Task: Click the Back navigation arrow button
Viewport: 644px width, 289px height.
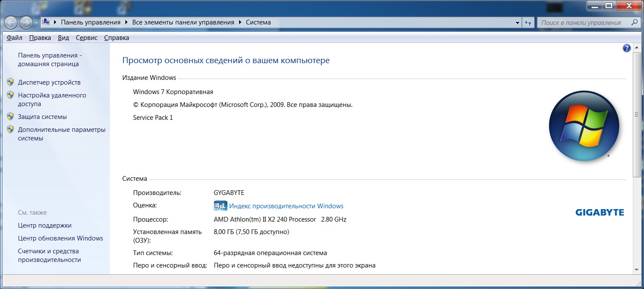Action: click(x=11, y=22)
